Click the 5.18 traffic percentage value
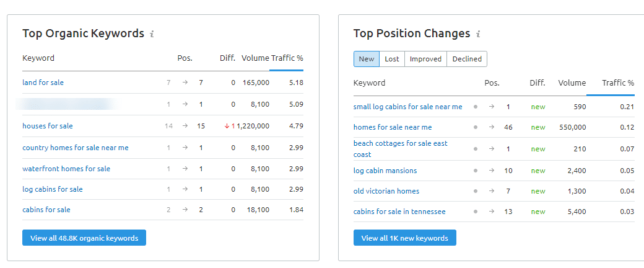 tap(296, 83)
